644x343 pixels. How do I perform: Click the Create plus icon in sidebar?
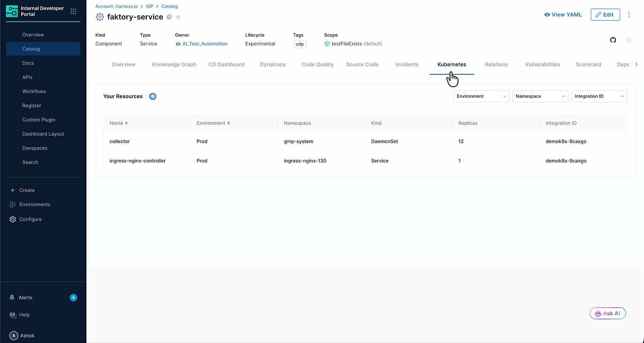coord(12,190)
